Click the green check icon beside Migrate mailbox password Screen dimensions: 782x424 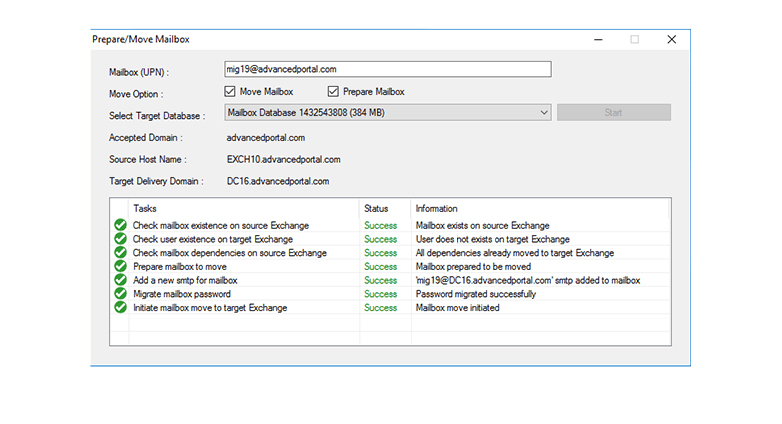[120, 294]
